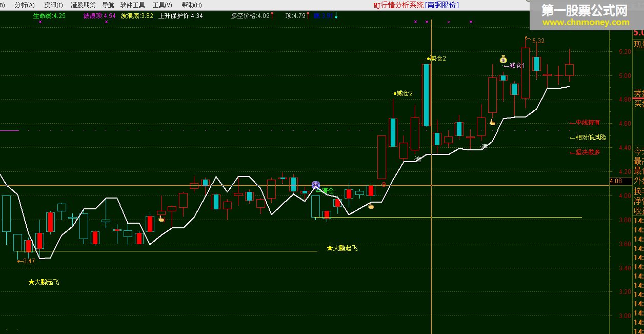Click the 3.60 price axis label

click(625, 244)
